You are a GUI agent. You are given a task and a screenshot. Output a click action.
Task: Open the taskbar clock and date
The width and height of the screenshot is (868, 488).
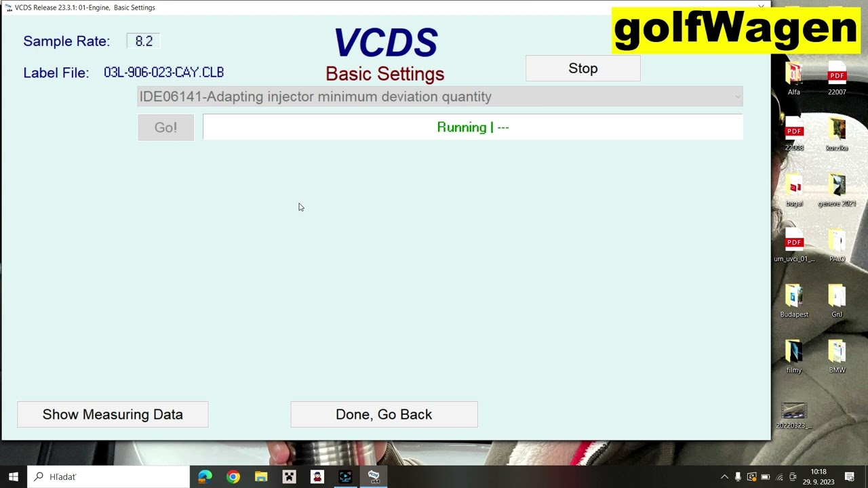[x=818, y=476]
